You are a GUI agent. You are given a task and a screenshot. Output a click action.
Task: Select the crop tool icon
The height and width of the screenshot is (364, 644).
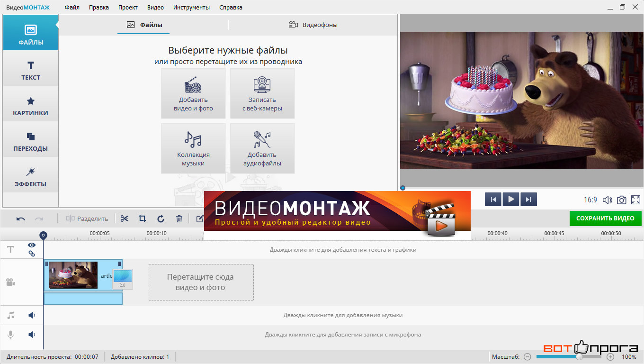click(142, 218)
